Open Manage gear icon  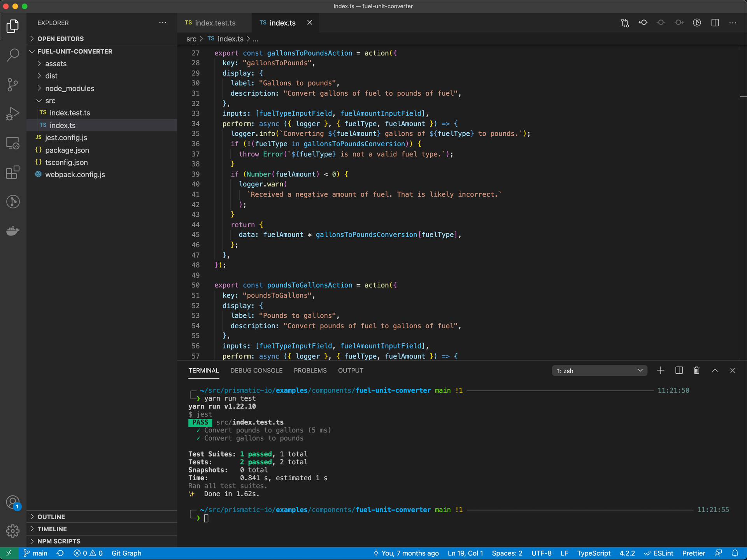[13, 531]
